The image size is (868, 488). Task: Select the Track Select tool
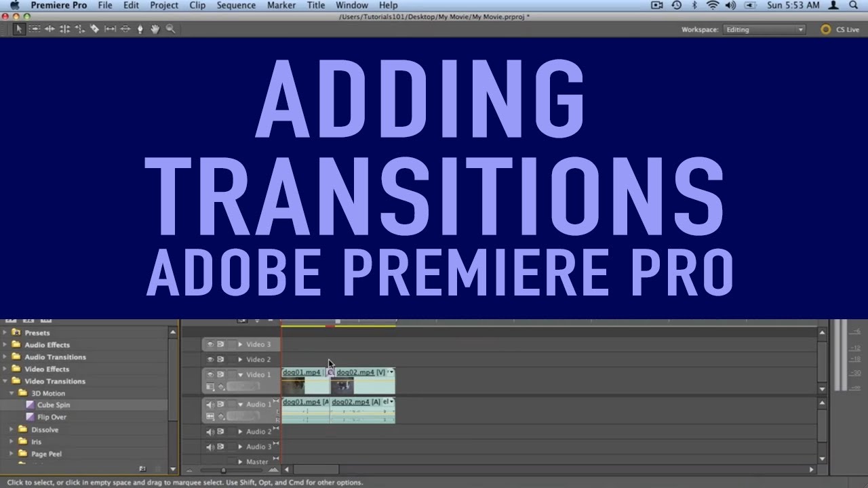34,28
